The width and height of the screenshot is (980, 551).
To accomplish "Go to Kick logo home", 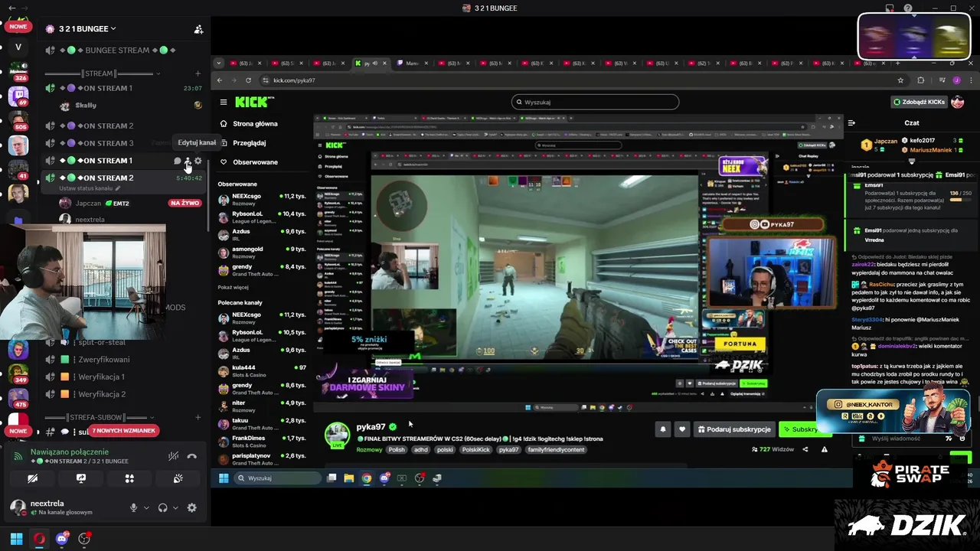I will coord(253,102).
